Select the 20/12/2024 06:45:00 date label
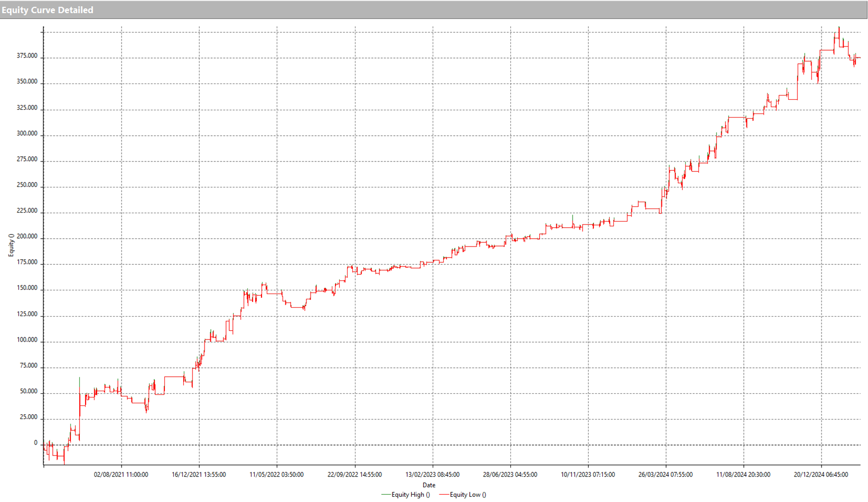Screen dimensions: 868x502 pos(821,475)
